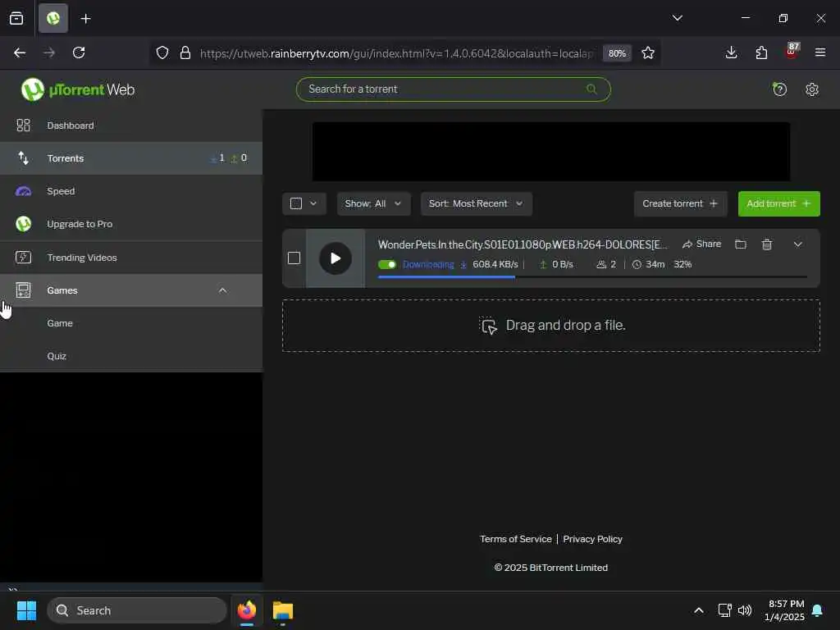Open the volume speaker tray icon

(x=745, y=610)
